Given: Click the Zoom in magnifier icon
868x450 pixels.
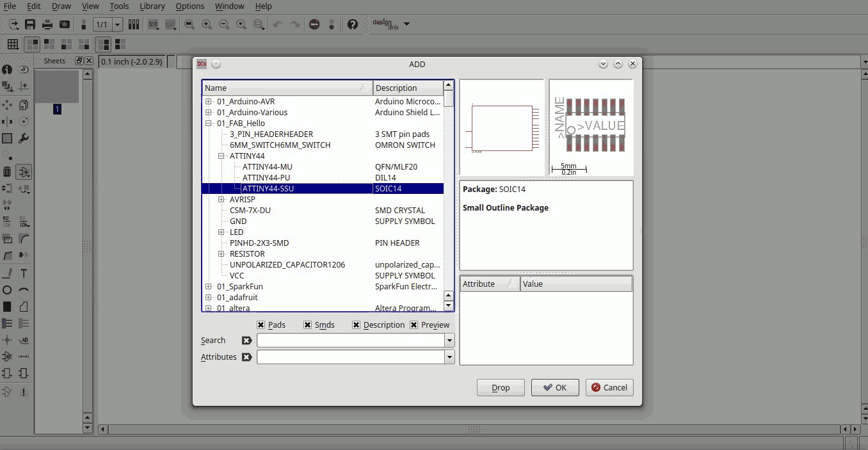Looking at the screenshot, I should 207,24.
